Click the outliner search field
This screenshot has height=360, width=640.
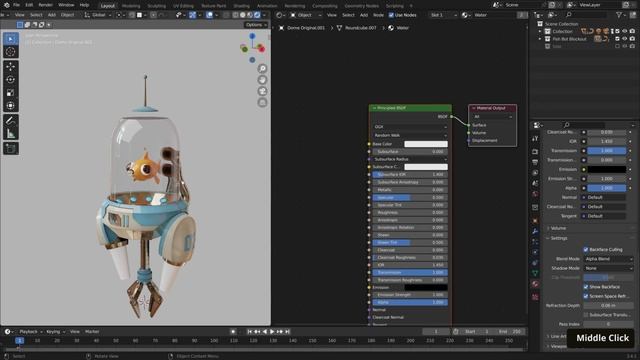(588, 15)
